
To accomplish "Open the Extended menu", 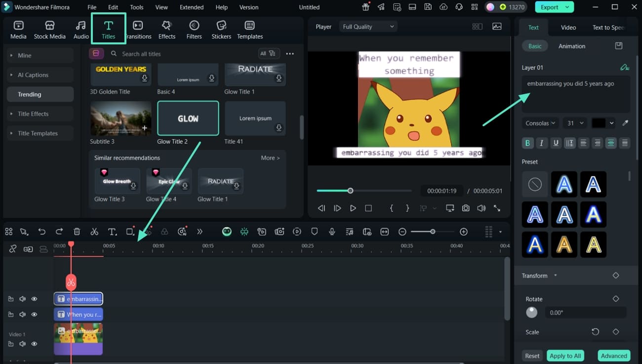I will pyautogui.click(x=192, y=7).
